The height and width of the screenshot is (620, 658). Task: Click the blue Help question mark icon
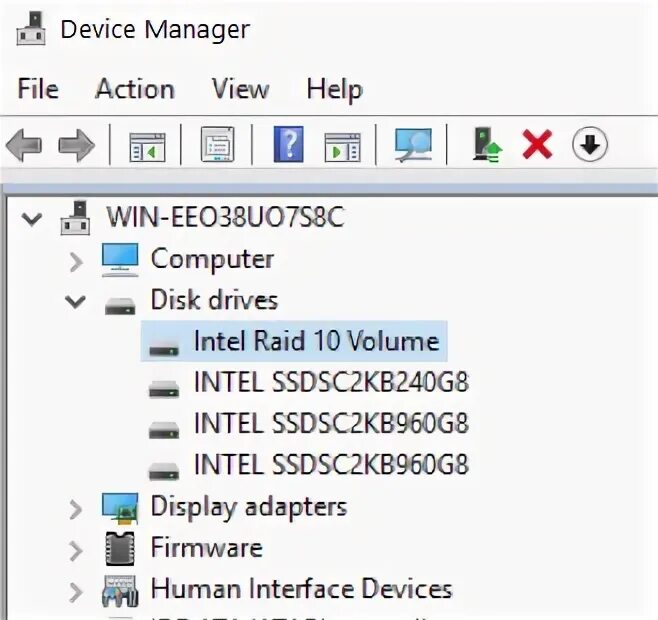[288, 146]
